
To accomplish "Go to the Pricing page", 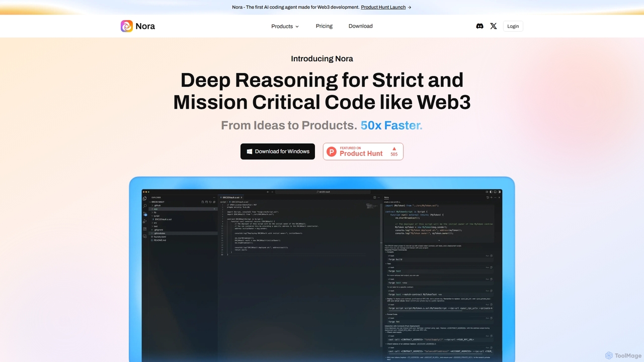I will (x=324, y=26).
